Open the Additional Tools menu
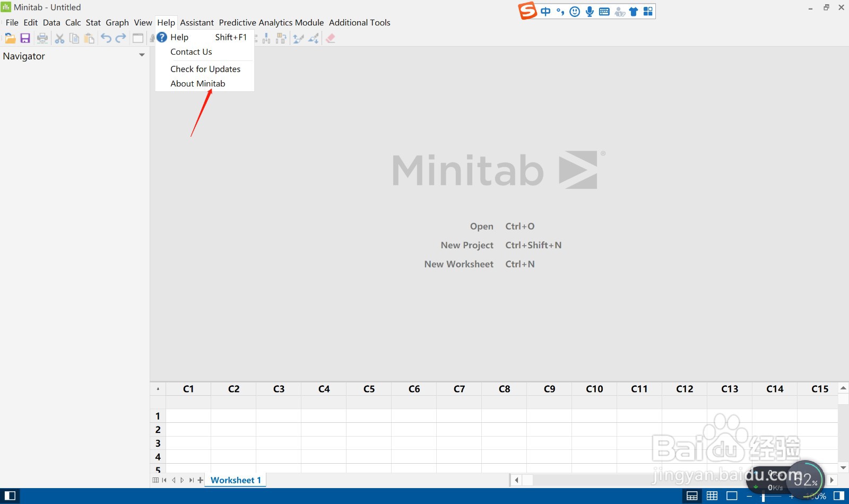Image resolution: width=849 pixels, height=504 pixels. (x=360, y=22)
